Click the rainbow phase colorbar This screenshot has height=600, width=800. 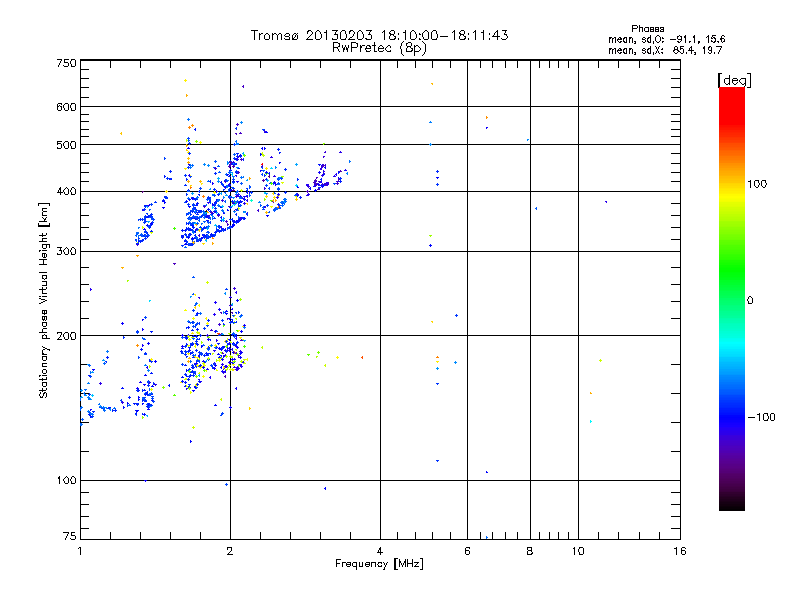[732, 299]
